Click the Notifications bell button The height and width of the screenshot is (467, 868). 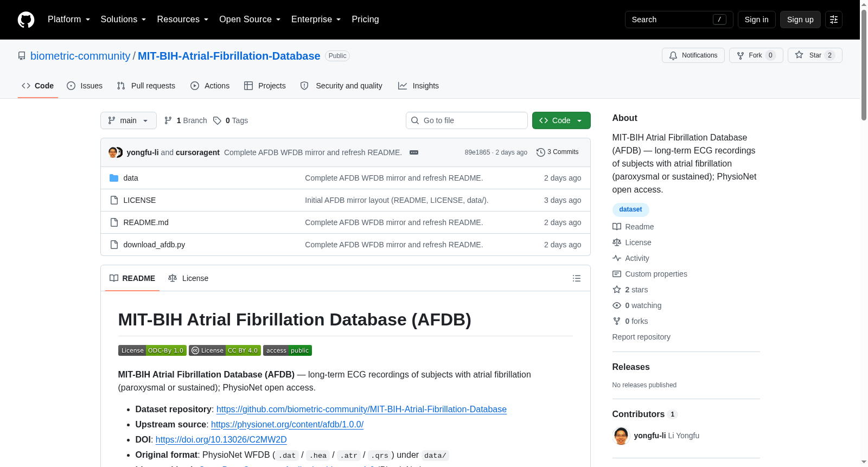693,55
